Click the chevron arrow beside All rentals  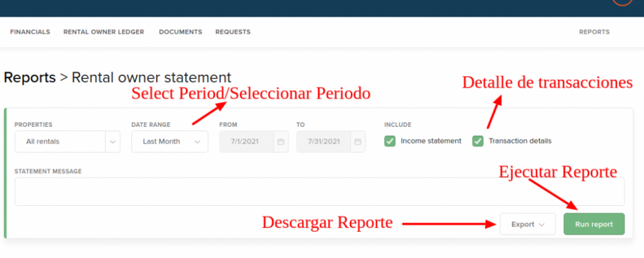112,142
